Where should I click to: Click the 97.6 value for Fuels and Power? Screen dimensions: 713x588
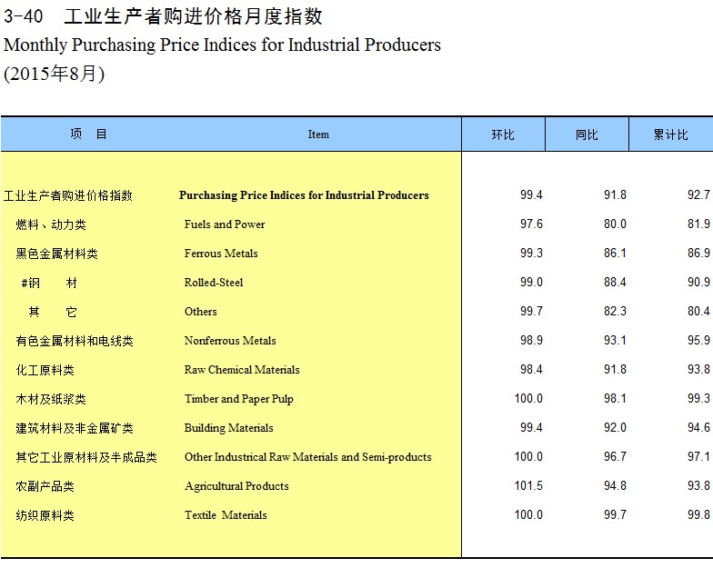[531, 224]
